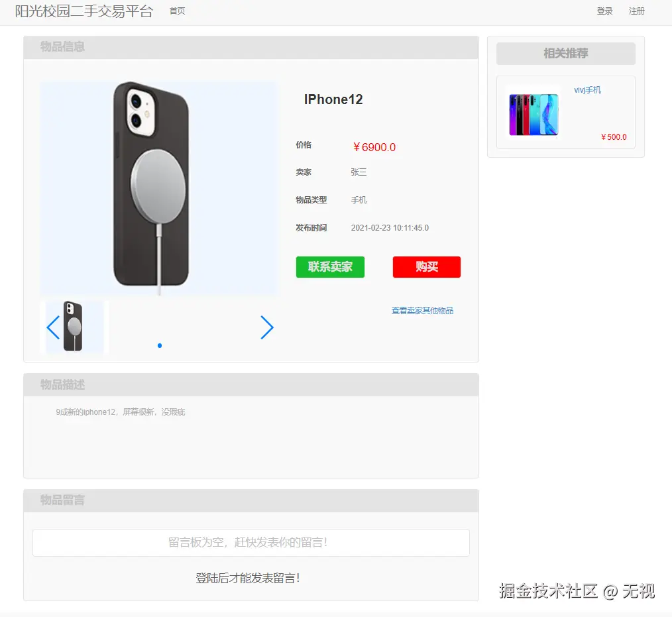Click the 物品描述 panel header
672x617 pixels.
point(251,385)
